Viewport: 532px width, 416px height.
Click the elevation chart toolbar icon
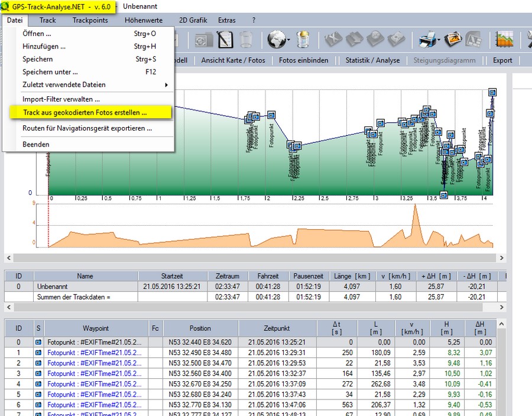click(504, 40)
